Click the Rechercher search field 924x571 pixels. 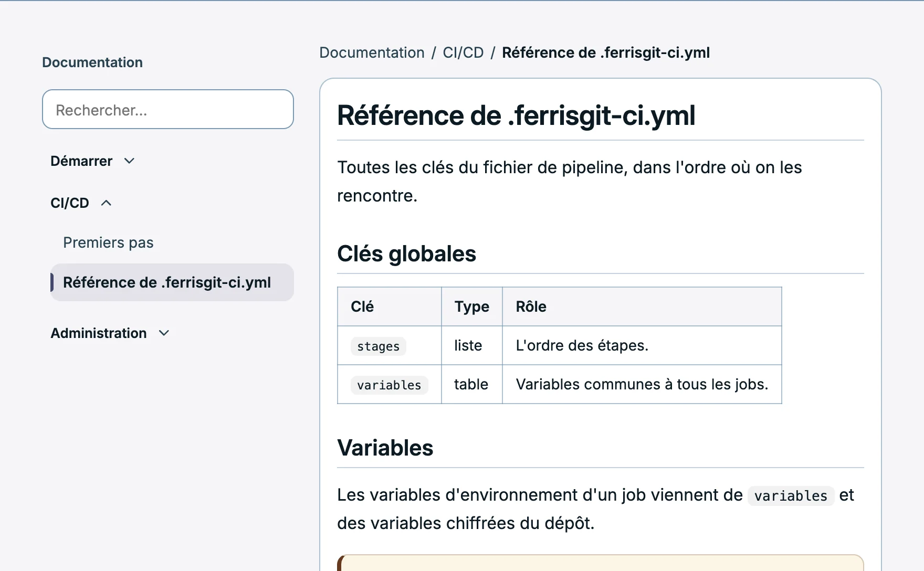point(168,109)
